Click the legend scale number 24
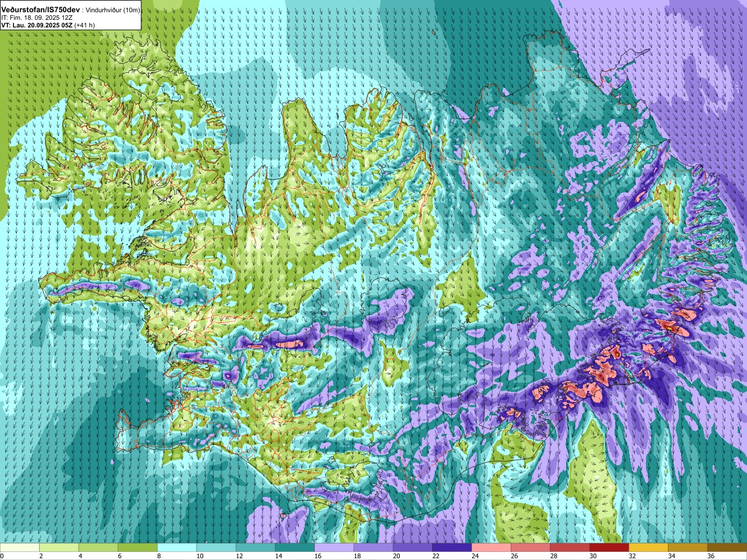Image resolution: width=747 pixels, height=560 pixels. [476, 556]
